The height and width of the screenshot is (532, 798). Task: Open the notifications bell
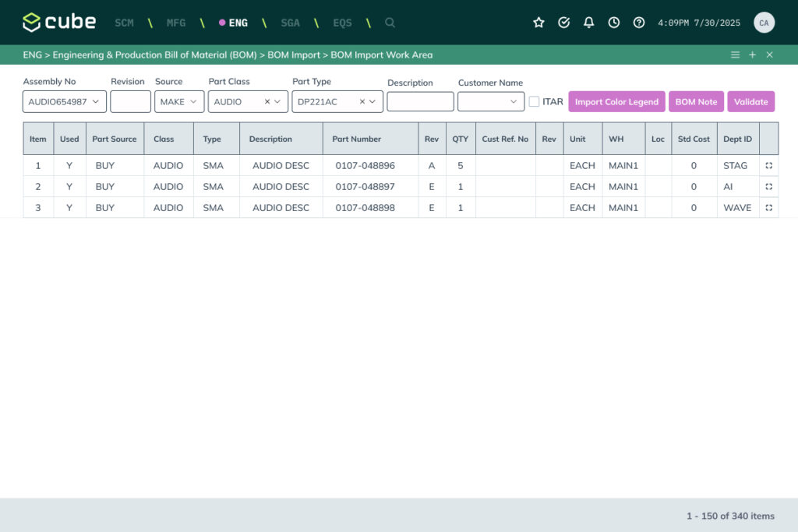(x=589, y=23)
